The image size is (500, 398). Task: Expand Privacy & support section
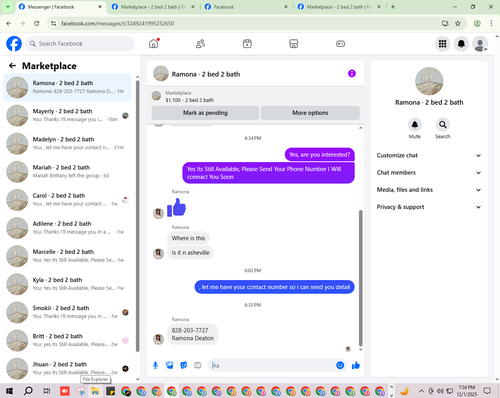[429, 207]
